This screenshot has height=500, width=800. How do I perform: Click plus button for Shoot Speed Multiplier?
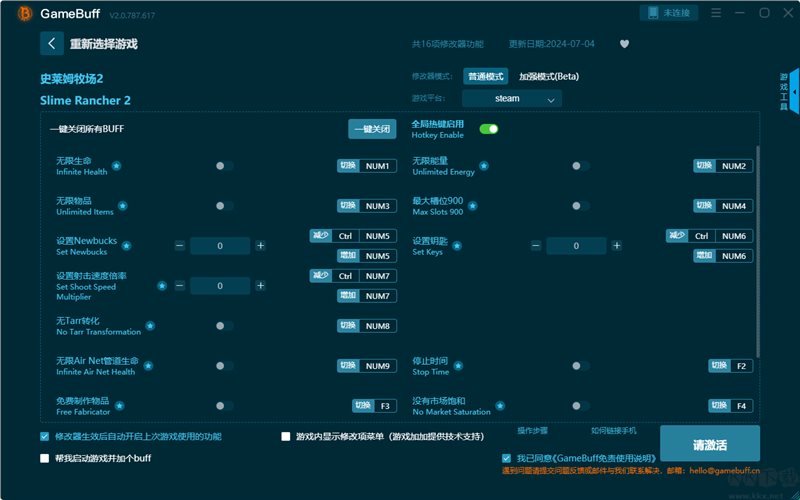tap(260, 286)
